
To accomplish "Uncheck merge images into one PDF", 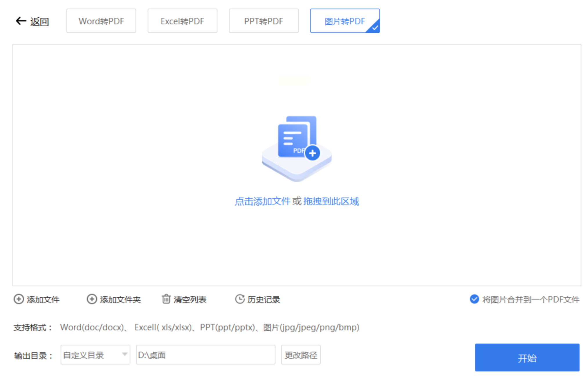I will pos(474,299).
